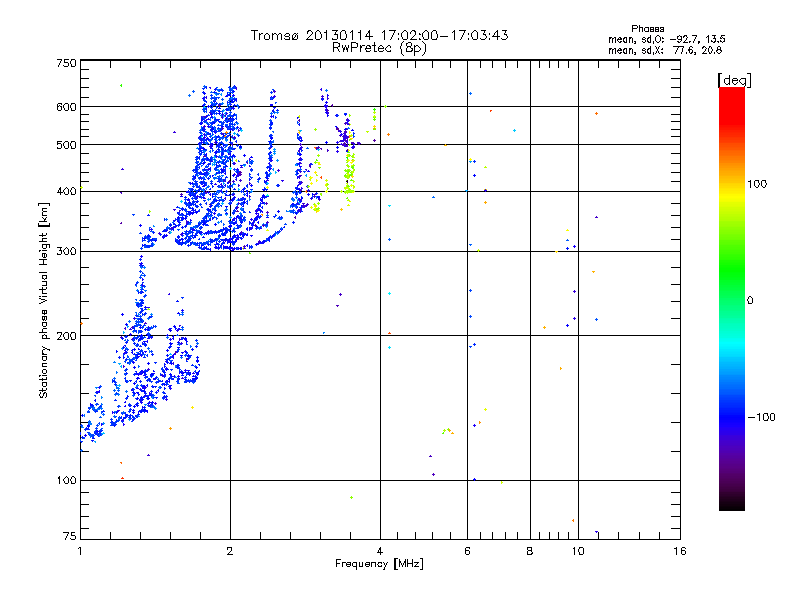Viewport: 800px width, 600px height.
Task: Click the y-axis label '300'
Action: [66, 252]
